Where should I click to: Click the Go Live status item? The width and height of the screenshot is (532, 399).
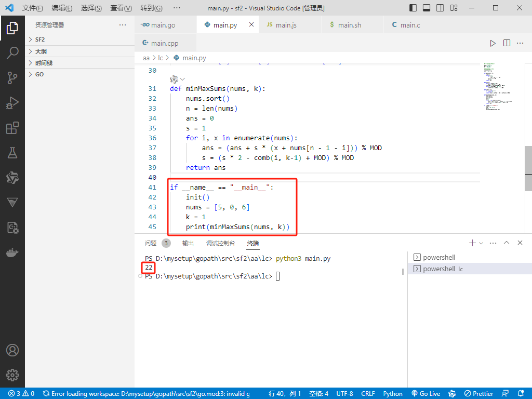[x=426, y=394]
